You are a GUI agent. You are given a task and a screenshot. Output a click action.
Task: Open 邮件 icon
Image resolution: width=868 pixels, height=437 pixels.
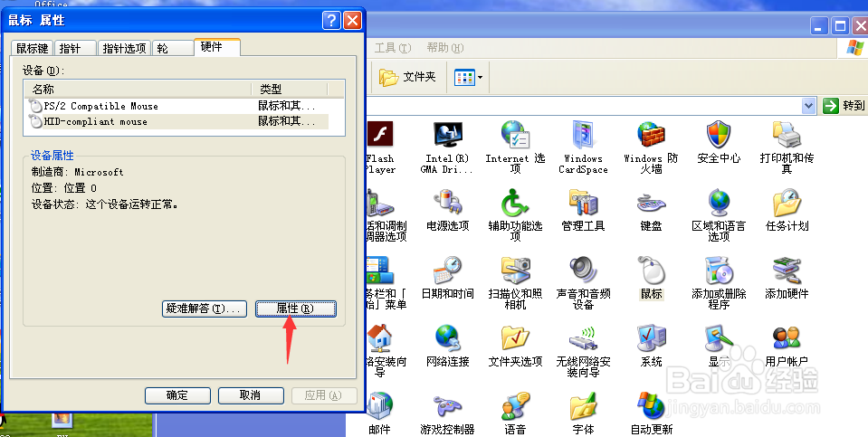tap(380, 406)
